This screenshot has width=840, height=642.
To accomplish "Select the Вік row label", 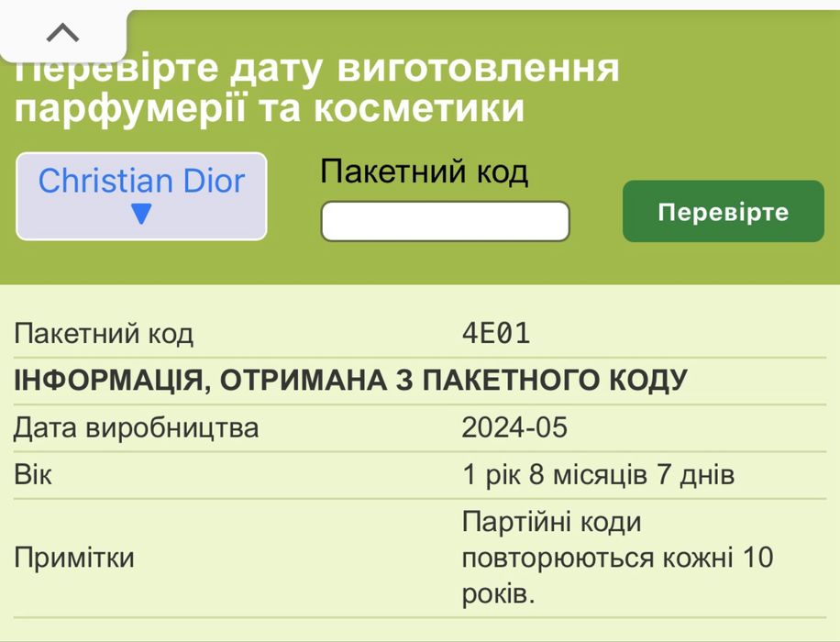I will 33,475.
